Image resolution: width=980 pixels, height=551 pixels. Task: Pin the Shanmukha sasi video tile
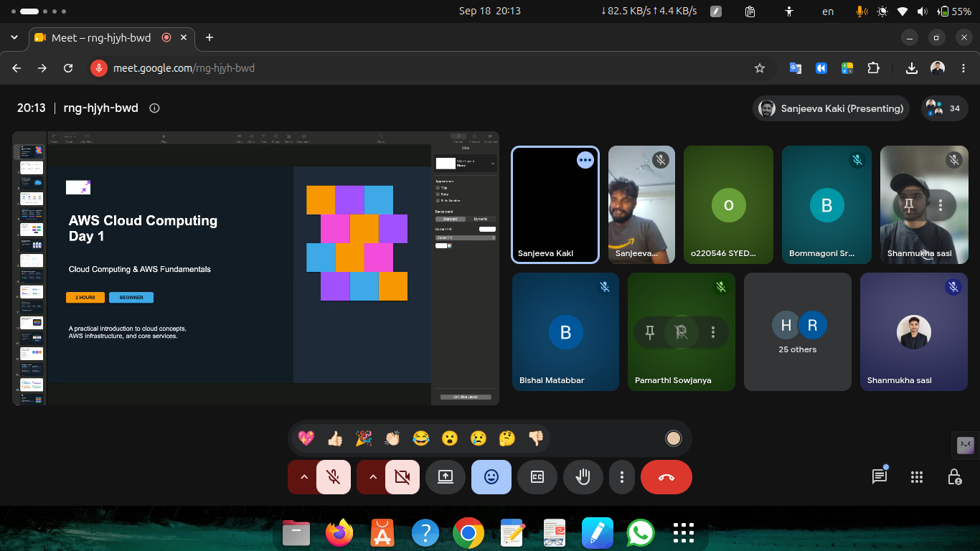tap(909, 206)
